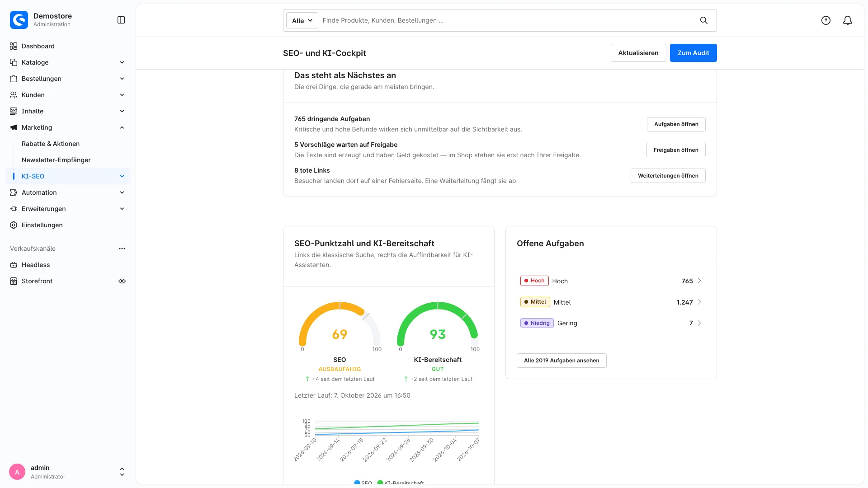Click the Headless basket icon

pos(14,265)
